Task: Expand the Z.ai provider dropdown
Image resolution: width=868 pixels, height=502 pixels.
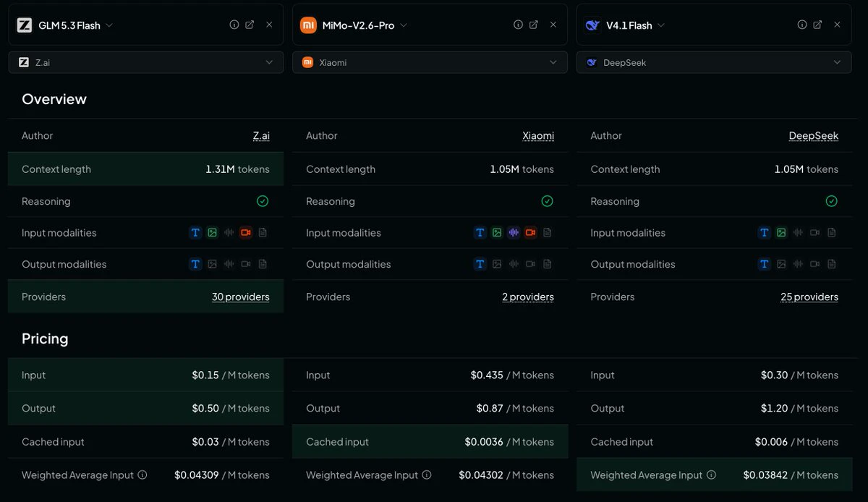Action: [146, 62]
